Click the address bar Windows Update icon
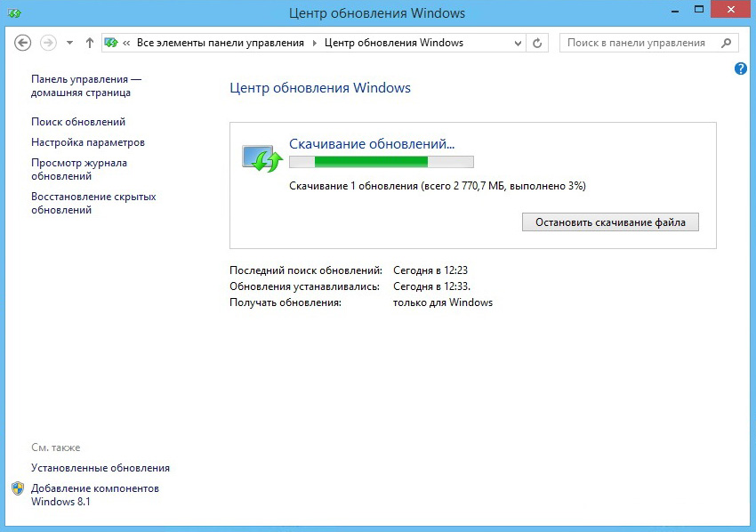Viewport: 756px width, 532px height. coord(111,43)
